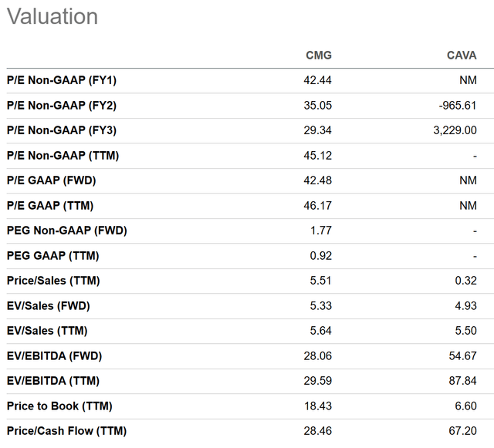494x448 pixels.
Task: Click the Price/Sales (TTM) row label
Action: coord(53,281)
